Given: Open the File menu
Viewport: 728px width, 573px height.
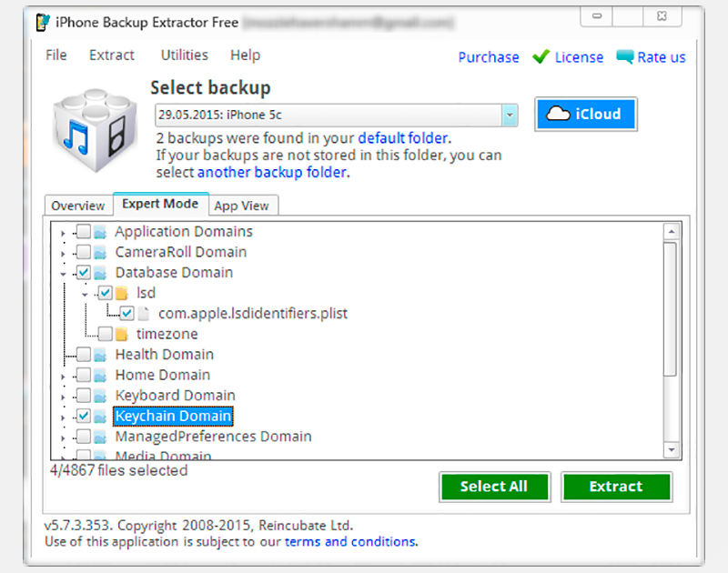Looking at the screenshot, I should [56, 55].
